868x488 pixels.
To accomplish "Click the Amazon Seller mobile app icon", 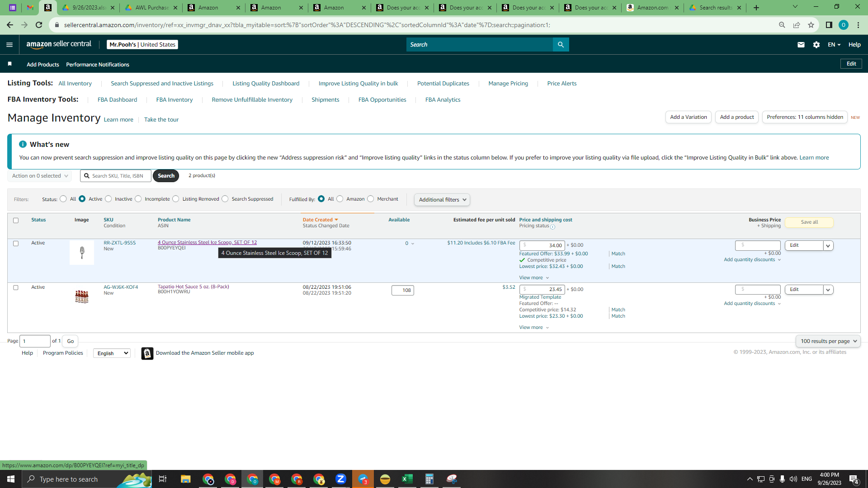I will pos(147,353).
